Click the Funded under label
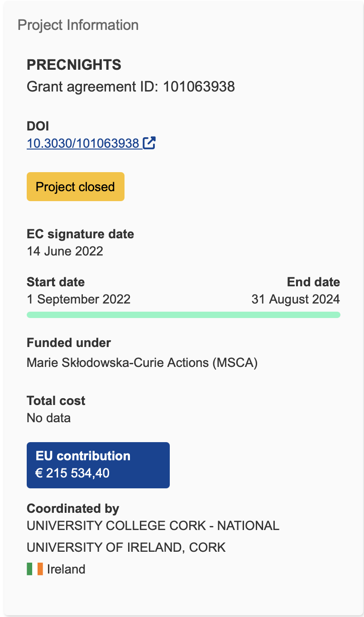 pos(69,343)
